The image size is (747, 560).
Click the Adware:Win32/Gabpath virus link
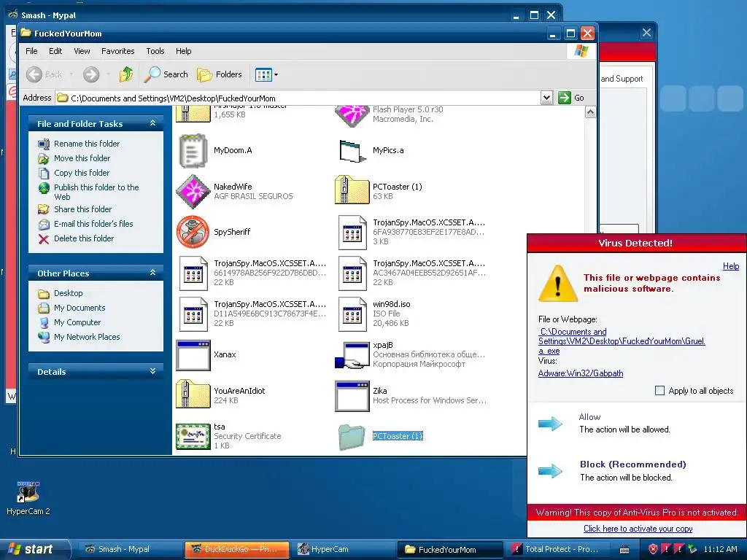pyautogui.click(x=580, y=373)
